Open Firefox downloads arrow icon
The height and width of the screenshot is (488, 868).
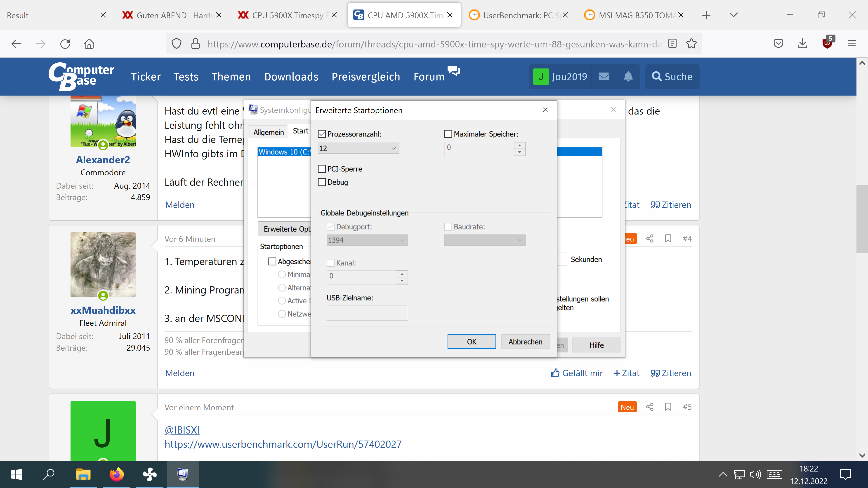pos(803,44)
